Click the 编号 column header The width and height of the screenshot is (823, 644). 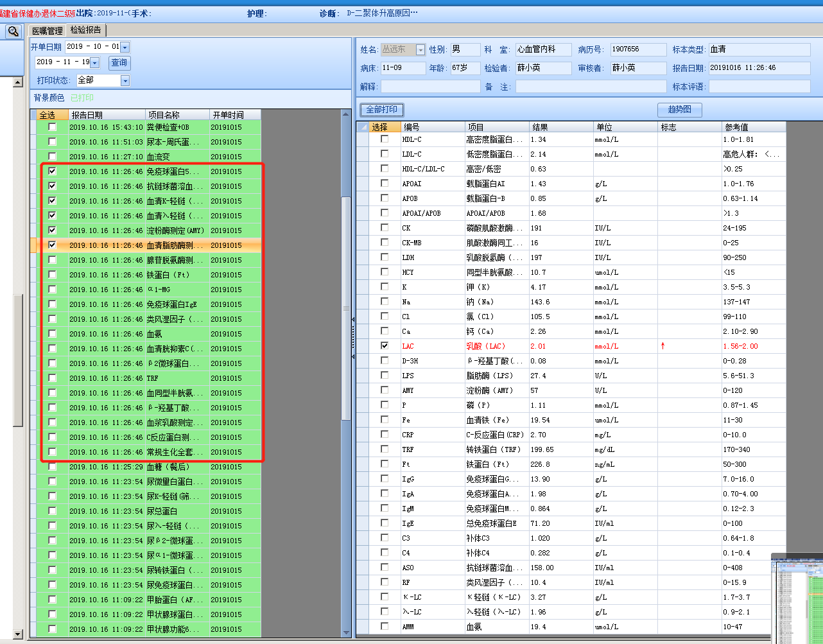[433, 127]
